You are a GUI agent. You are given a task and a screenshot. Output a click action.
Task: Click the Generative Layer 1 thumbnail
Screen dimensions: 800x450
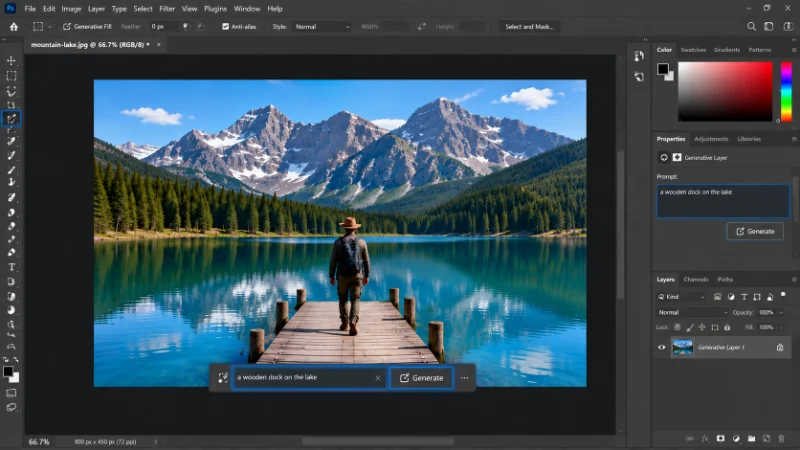682,347
